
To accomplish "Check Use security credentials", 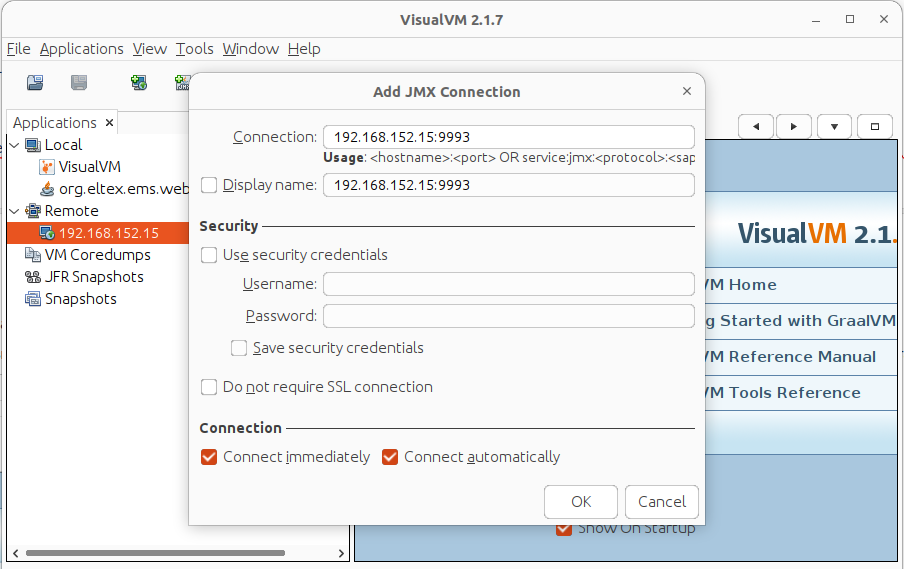I will 209,255.
